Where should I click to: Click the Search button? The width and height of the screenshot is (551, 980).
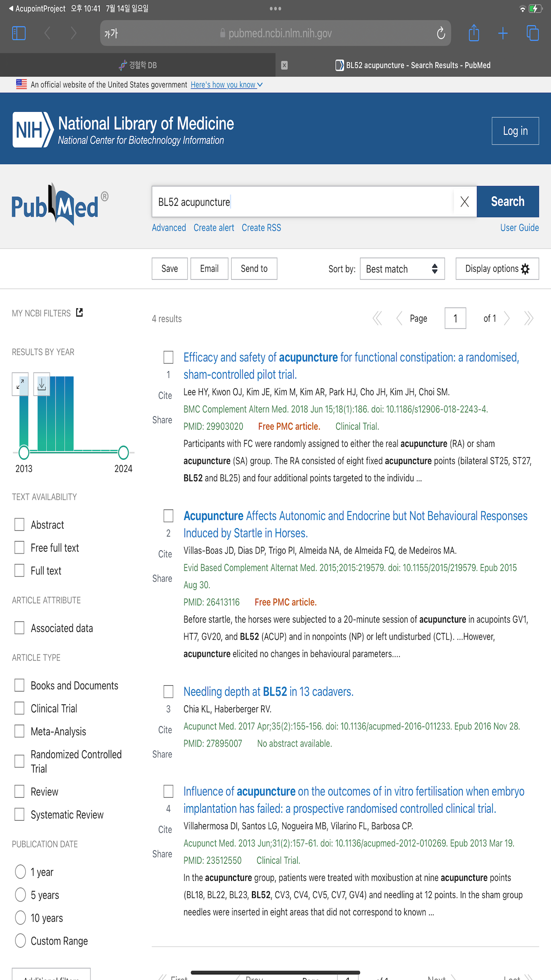click(508, 202)
